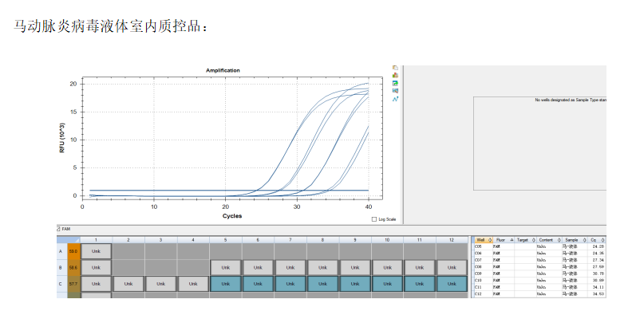644x311 pixels.
Task: Sort the table by the Target column
Action: click(525, 239)
